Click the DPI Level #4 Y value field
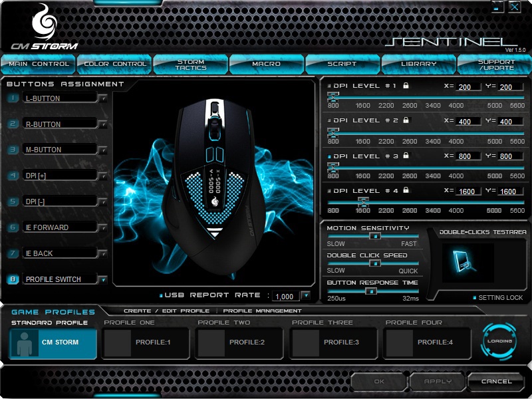Viewport: 532px width, 399px height. point(510,192)
